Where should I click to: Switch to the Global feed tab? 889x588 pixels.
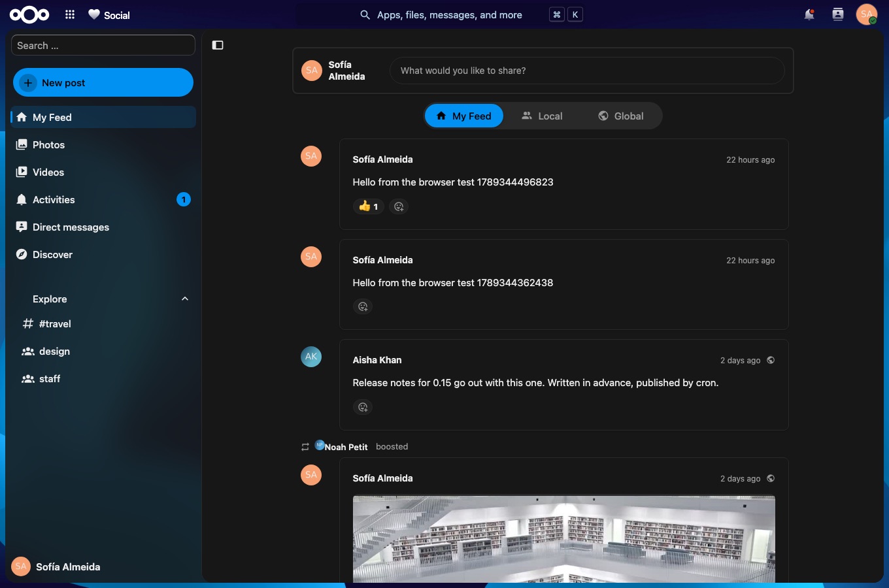pos(621,116)
